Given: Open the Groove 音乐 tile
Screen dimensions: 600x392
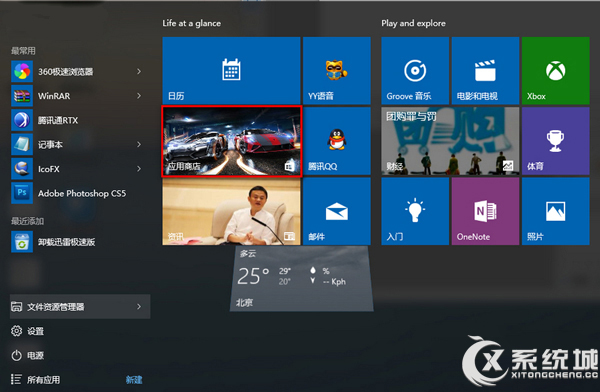Looking at the screenshot, I should (415, 70).
